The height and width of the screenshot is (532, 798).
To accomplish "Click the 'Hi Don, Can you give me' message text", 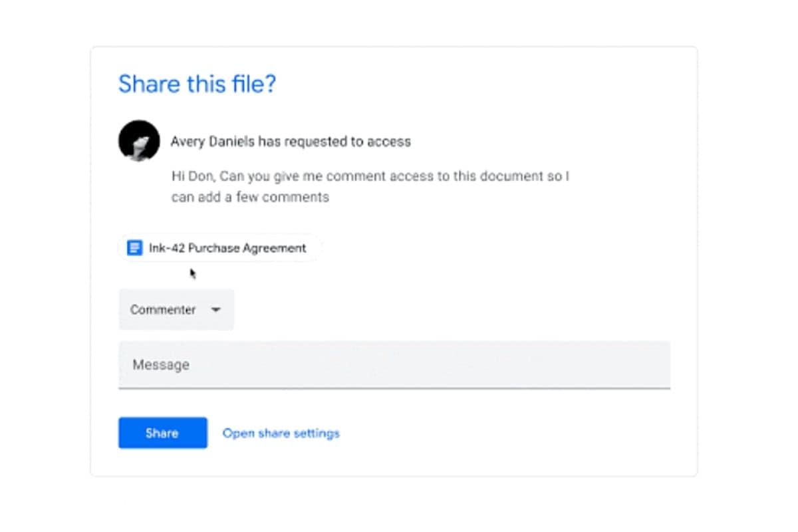I will (370, 187).
